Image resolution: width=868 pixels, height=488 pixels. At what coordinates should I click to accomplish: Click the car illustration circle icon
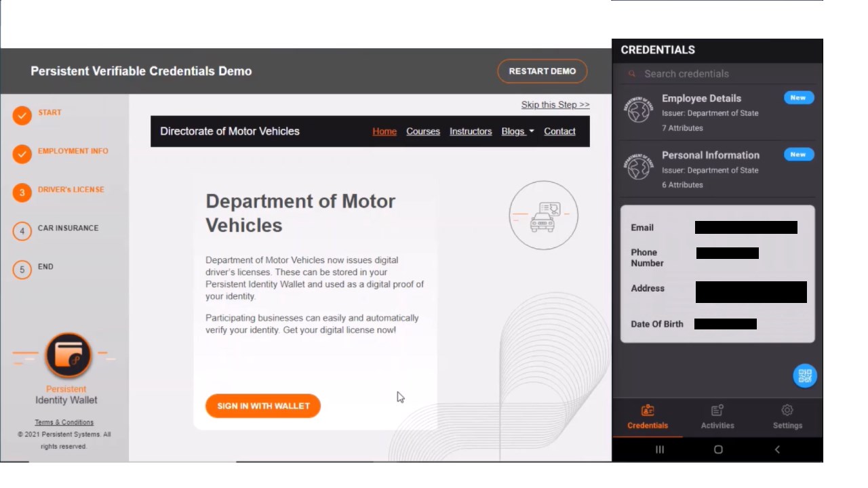543,216
